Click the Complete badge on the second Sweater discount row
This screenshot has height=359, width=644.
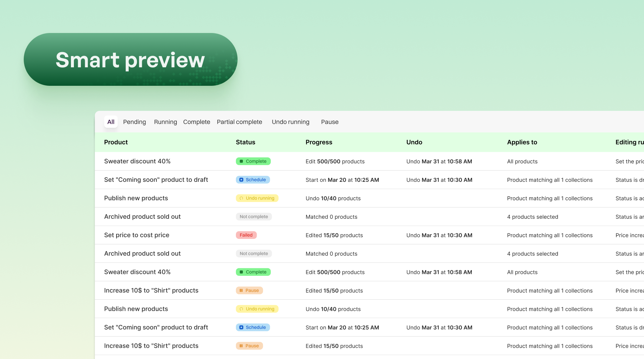[x=253, y=272]
